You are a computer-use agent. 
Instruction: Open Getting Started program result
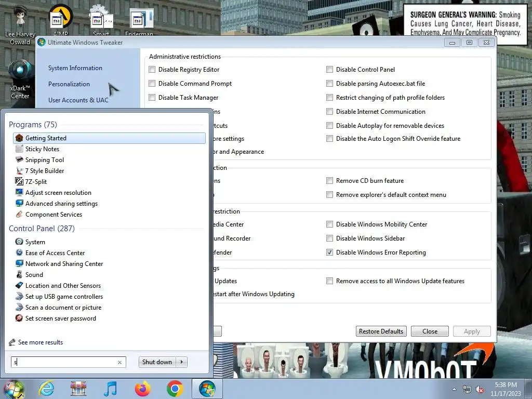point(109,138)
